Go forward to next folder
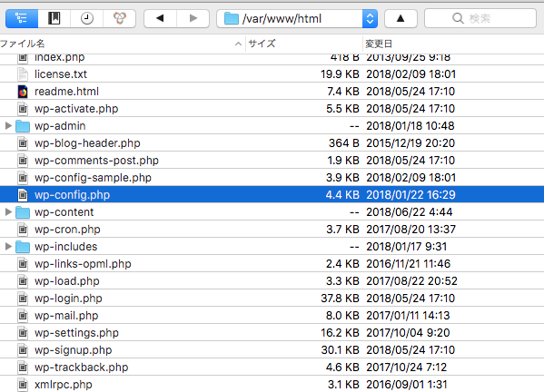This screenshot has width=544, height=392. pyautogui.click(x=193, y=18)
